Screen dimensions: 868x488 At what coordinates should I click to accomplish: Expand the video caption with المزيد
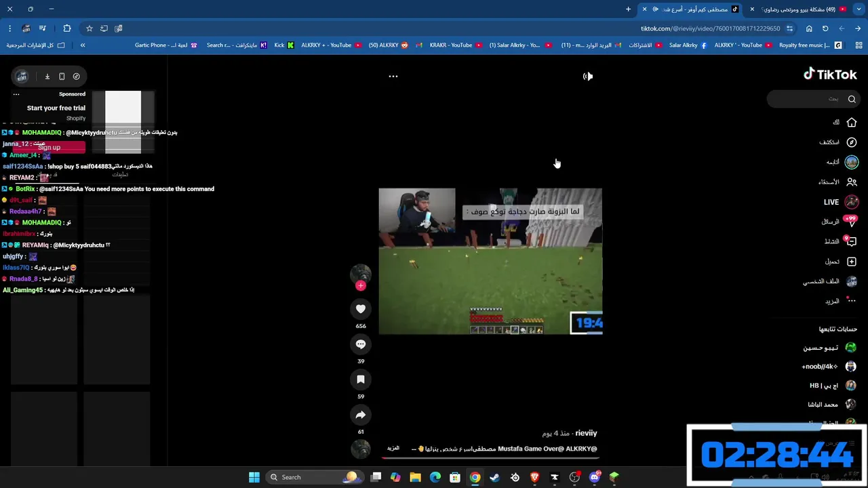click(x=393, y=448)
